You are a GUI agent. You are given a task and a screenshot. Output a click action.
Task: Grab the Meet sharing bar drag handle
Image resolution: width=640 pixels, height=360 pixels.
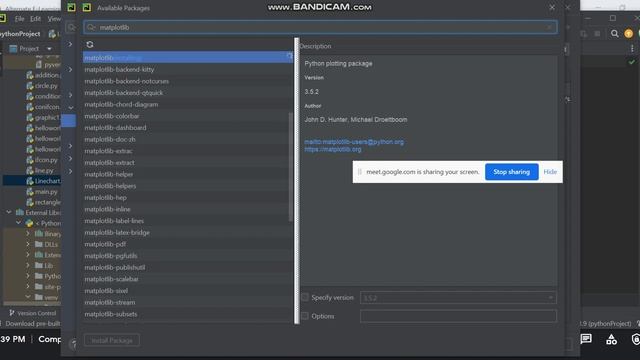[360, 172]
